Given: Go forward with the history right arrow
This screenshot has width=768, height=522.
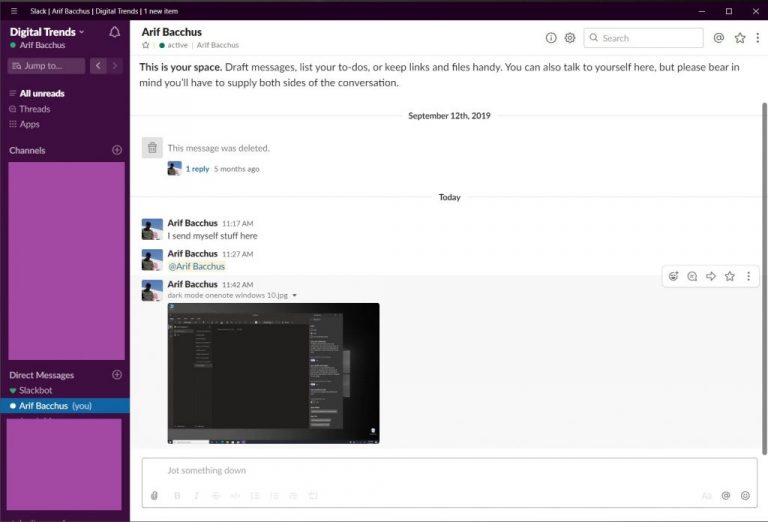Looking at the screenshot, I should point(115,66).
